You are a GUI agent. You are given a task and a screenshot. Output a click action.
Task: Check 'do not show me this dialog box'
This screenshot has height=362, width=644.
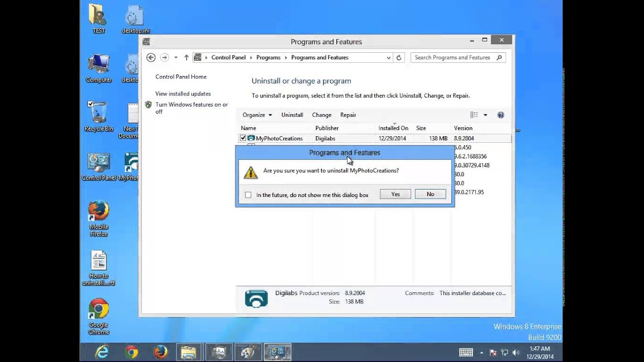248,195
